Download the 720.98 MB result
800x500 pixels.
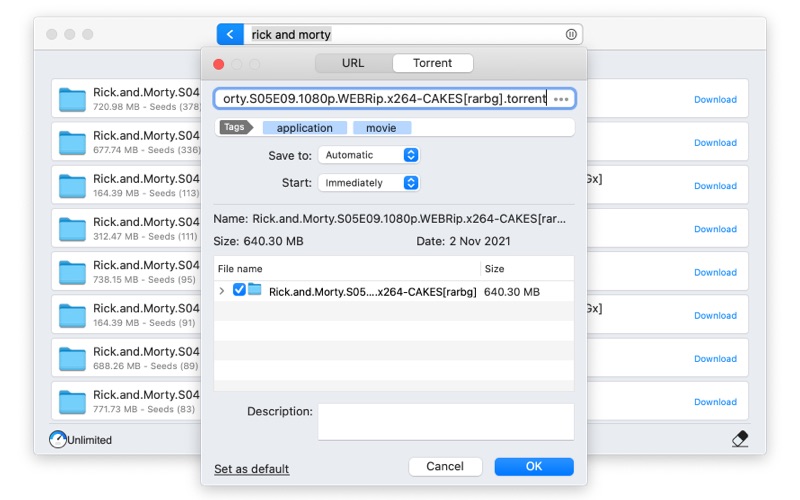click(x=715, y=99)
